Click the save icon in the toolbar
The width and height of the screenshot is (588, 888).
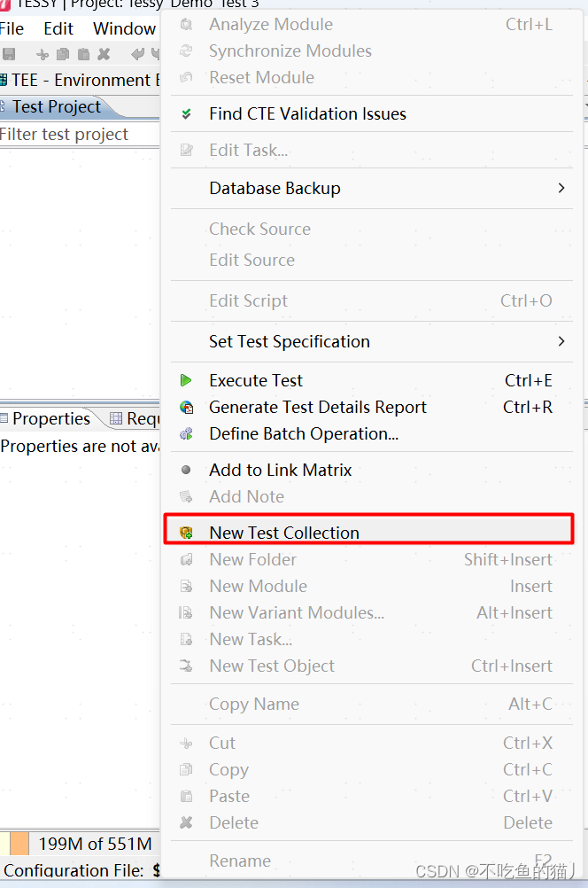(9, 54)
